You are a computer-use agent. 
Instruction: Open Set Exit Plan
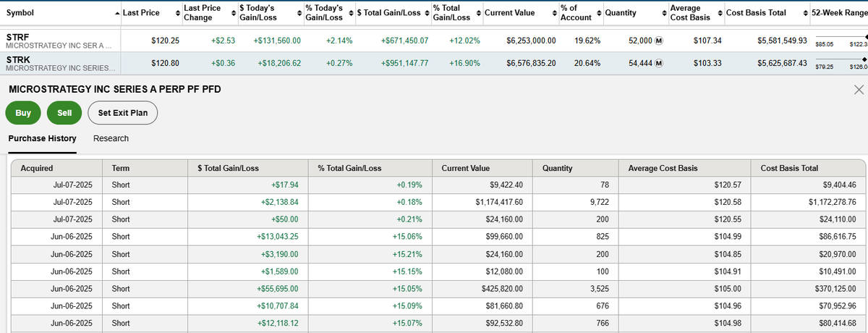(x=123, y=113)
